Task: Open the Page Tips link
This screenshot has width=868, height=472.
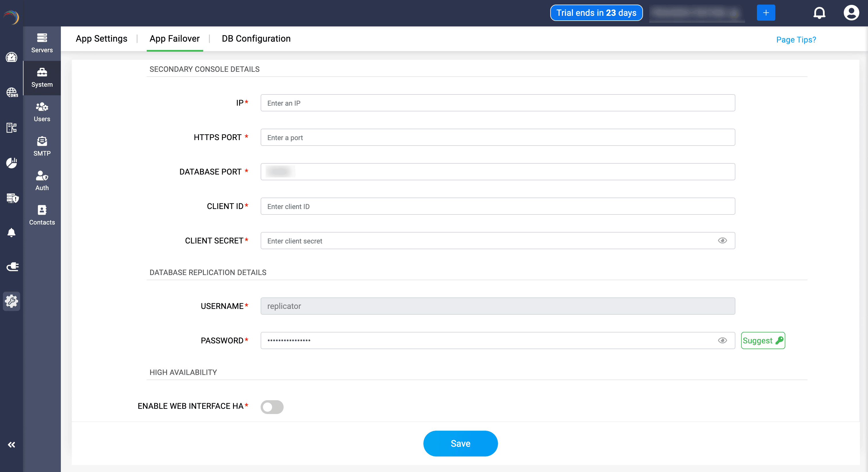Action: (x=796, y=40)
